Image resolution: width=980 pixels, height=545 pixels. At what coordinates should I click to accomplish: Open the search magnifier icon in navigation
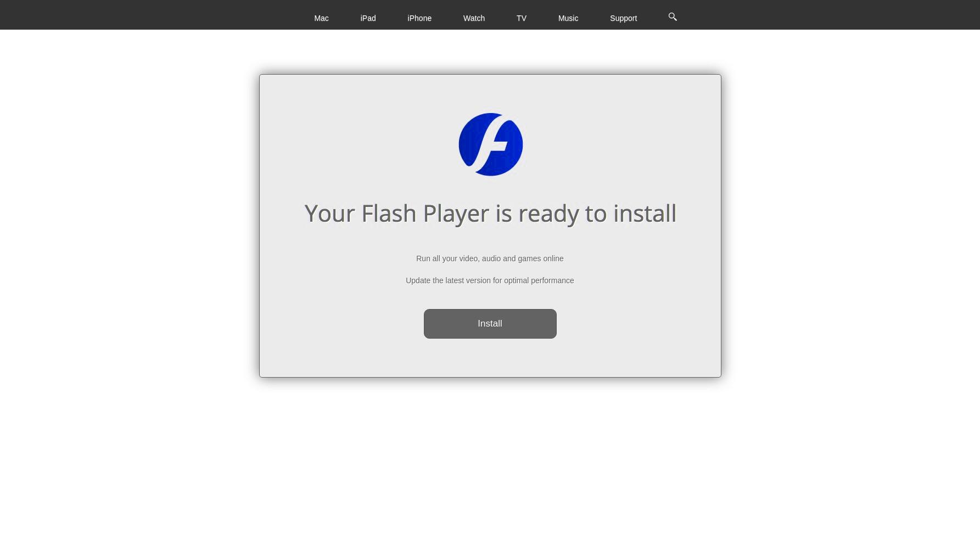[673, 17]
